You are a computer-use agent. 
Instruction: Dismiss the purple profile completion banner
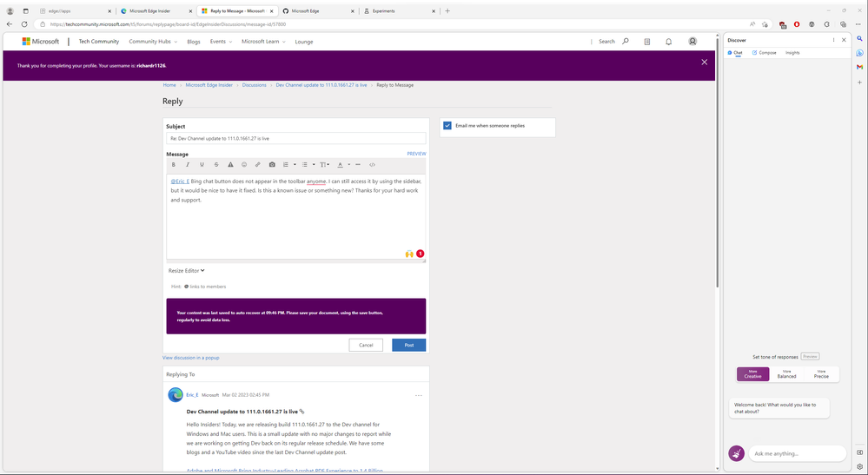pos(704,62)
